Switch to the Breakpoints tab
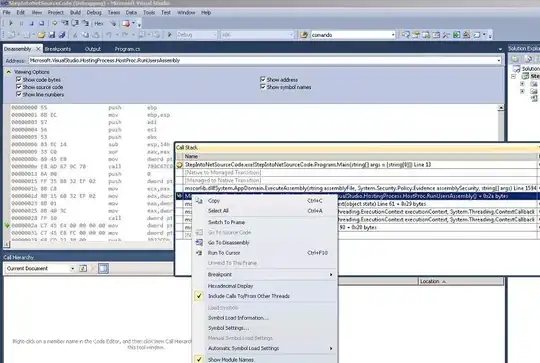Screen dimensions: 540x363 point(58,49)
